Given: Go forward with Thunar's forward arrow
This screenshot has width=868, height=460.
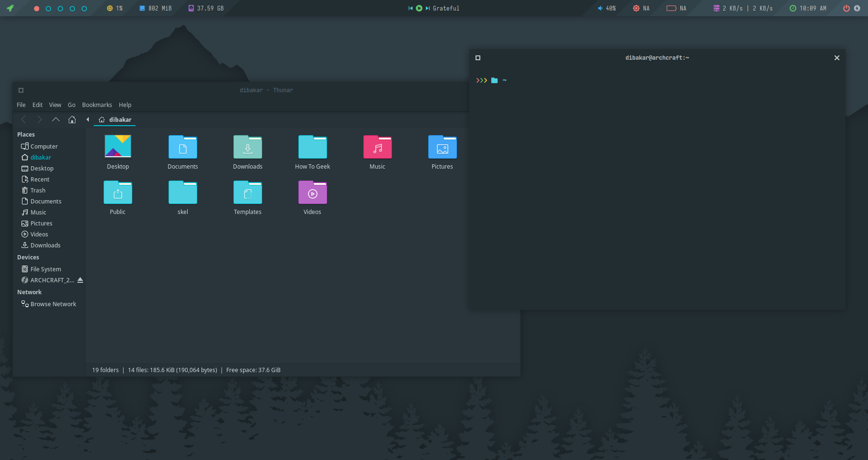Looking at the screenshot, I should (x=40, y=119).
